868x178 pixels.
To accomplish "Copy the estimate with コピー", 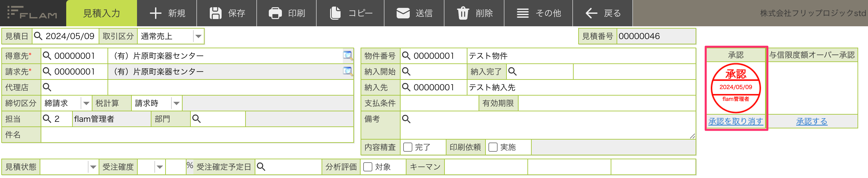I will click(x=350, y=13).
